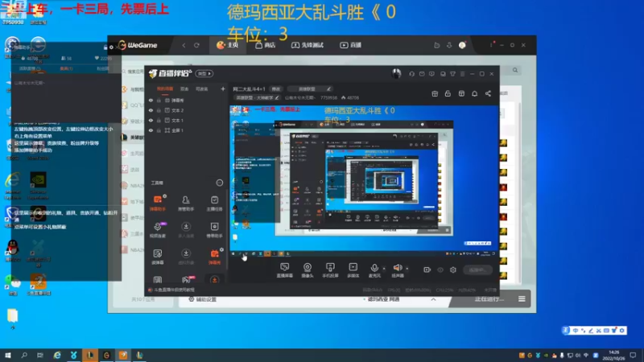644x362 pixels.
Task: Toggle lock on 全屏 1 layer
Action: pyautogui.click(x=159, y=130)
